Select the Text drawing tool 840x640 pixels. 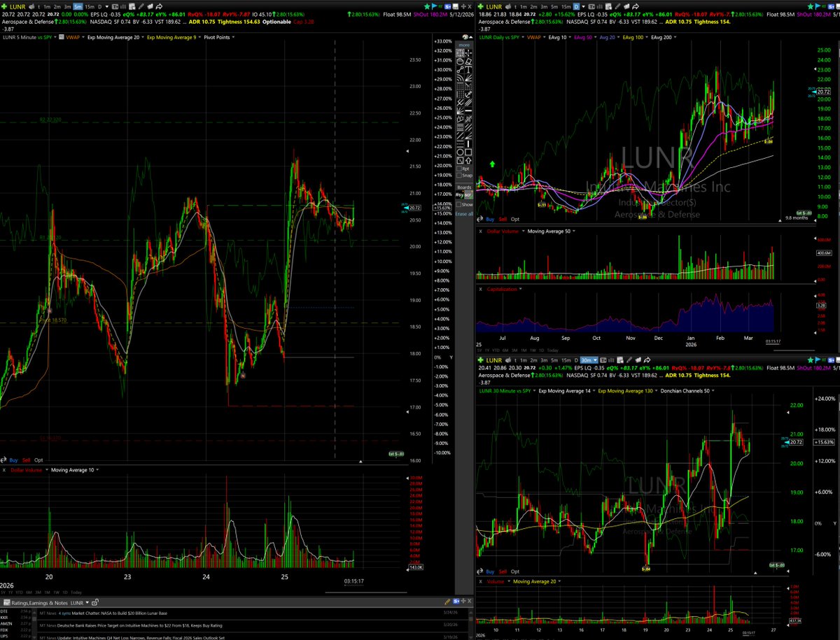(x=468, y=69)
